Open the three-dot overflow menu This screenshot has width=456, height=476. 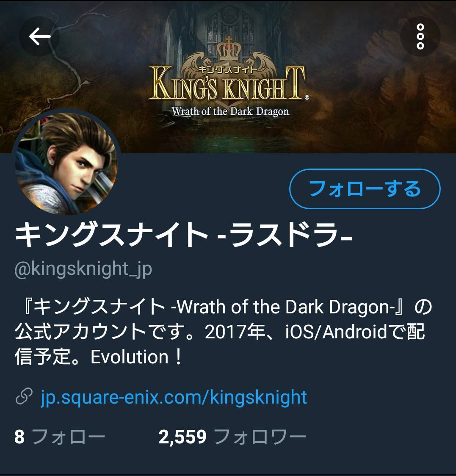(420, 36)
